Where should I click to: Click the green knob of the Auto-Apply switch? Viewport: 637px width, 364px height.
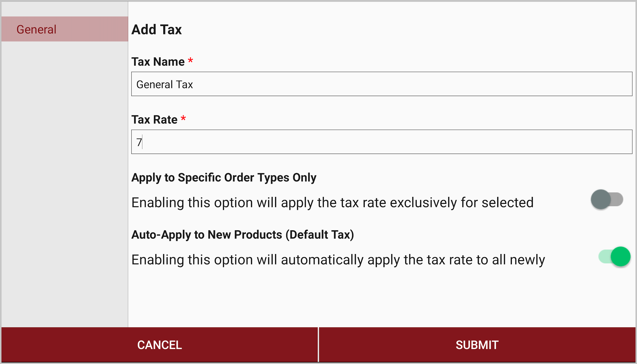pyautogui.click(x=620, y=257)
